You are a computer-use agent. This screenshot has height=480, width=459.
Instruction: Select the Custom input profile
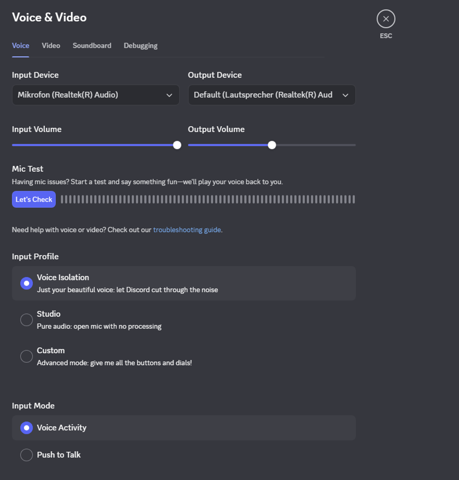(x=184, y=356)
